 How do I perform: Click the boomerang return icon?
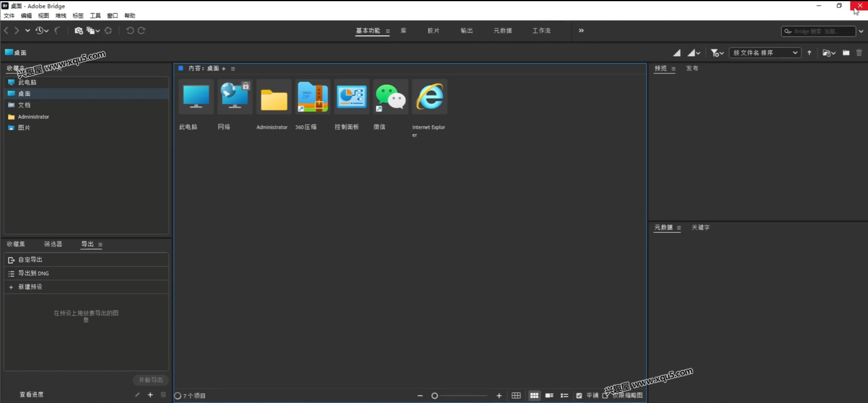click(x=57, y=30)
